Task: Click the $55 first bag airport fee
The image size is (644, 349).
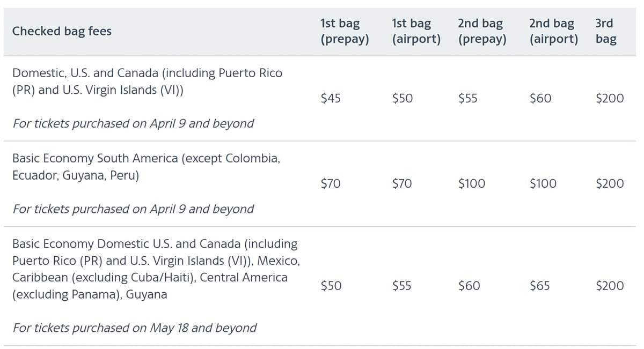Action: coord(402,286)
